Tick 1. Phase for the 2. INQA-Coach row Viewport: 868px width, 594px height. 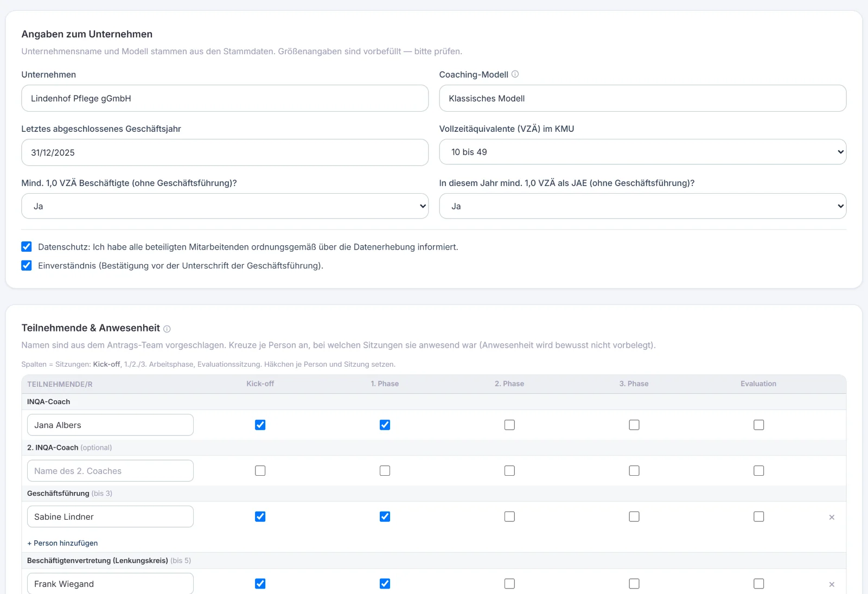point(385,471)
